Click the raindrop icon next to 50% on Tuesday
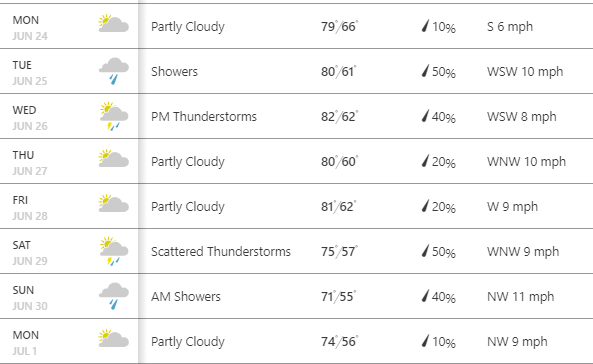593x364 pixels. (425, 71)
